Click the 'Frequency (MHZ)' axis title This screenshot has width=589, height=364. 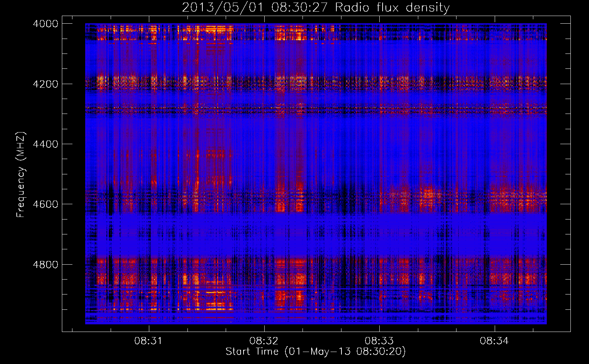point(21,175)
